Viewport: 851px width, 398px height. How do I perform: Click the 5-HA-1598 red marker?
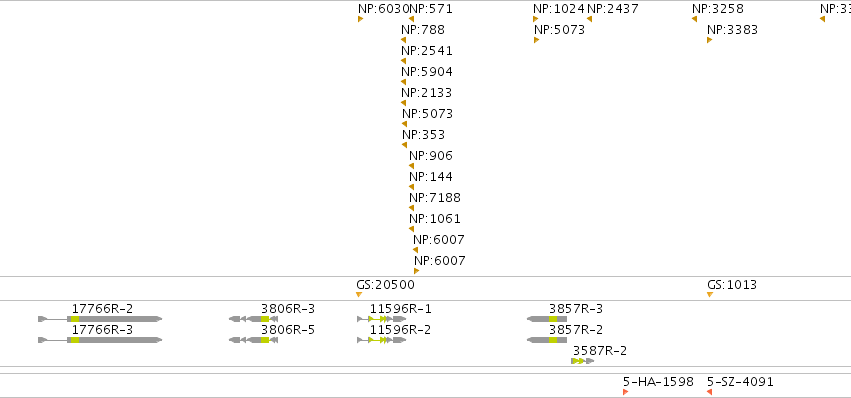click(626, 392)
